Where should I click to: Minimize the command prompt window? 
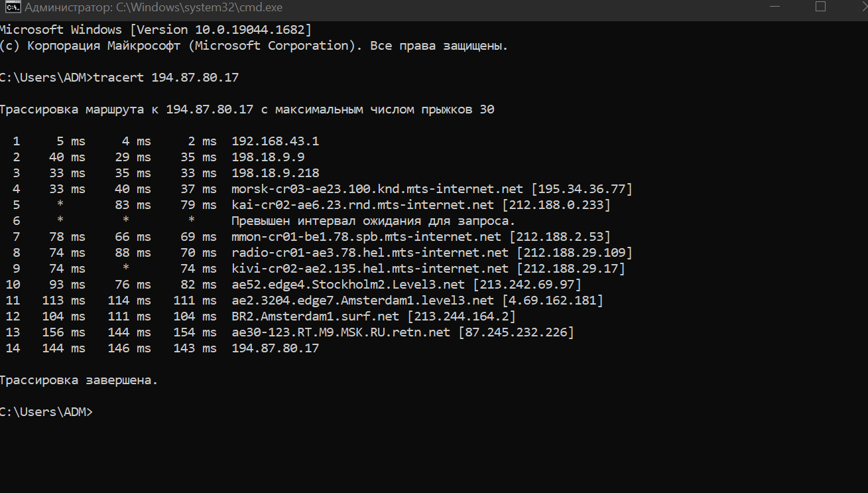tap(773, 8)
